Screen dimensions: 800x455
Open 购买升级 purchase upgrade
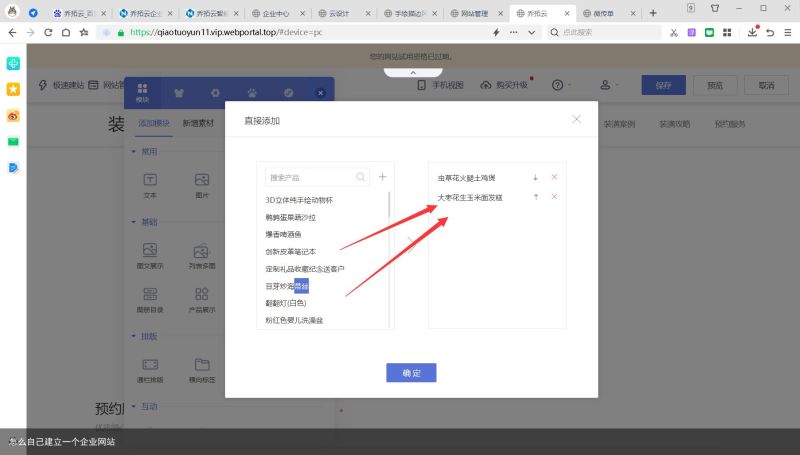(504, 85)
